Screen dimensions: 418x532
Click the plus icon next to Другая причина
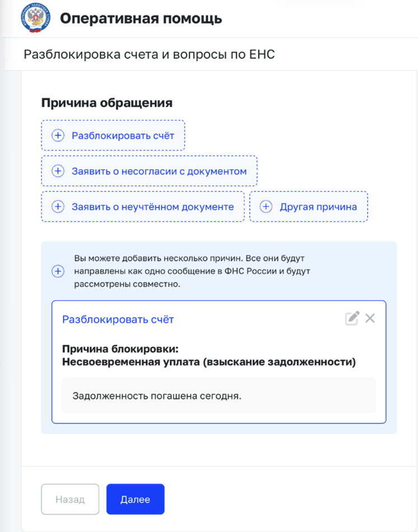[266, 206]
